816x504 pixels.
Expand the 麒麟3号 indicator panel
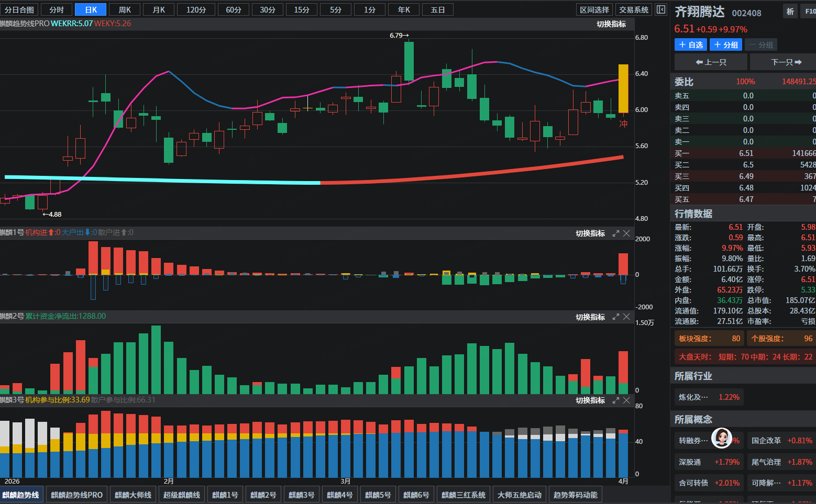click(x=616, y=400)
